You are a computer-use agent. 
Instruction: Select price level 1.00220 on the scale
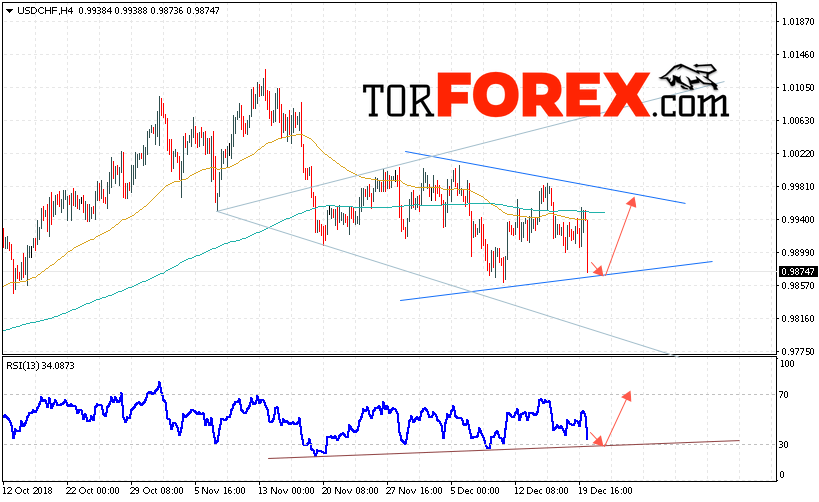pos(798,153)
